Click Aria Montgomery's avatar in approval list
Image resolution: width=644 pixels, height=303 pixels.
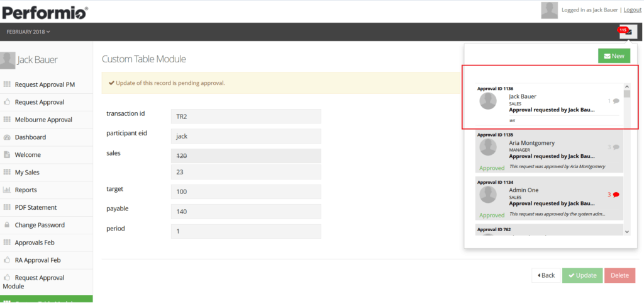[x=488, y=147]
